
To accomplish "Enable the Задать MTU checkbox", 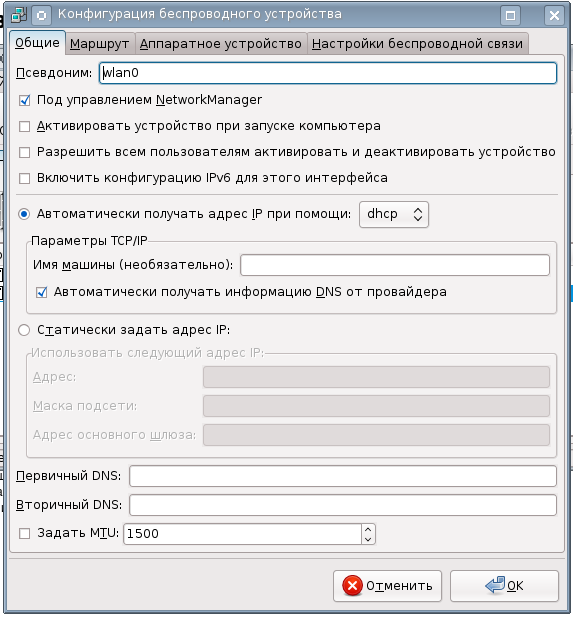I will click(24, 534).
